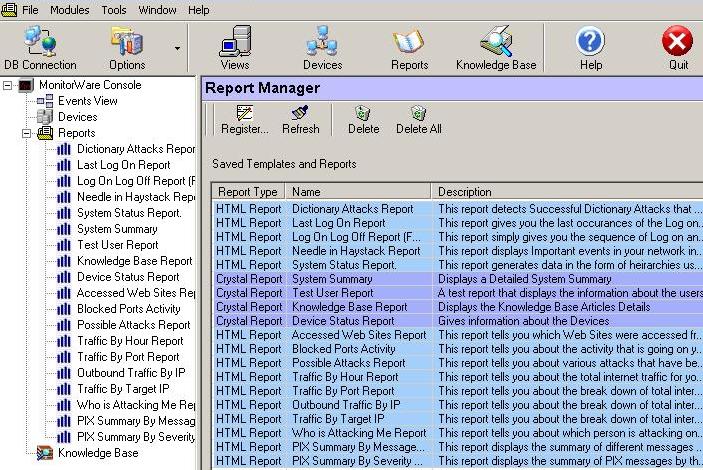Click Knowledge Base Report tree icon
This screenshot has width=703, height=470.
pyautogui.click(x=64, y=261)
